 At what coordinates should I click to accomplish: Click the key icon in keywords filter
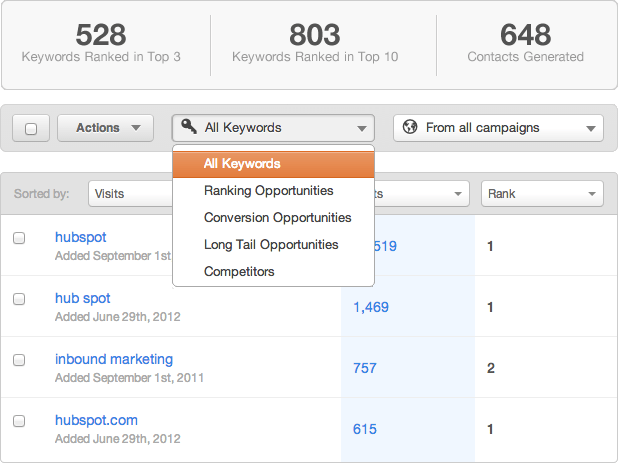189,126
